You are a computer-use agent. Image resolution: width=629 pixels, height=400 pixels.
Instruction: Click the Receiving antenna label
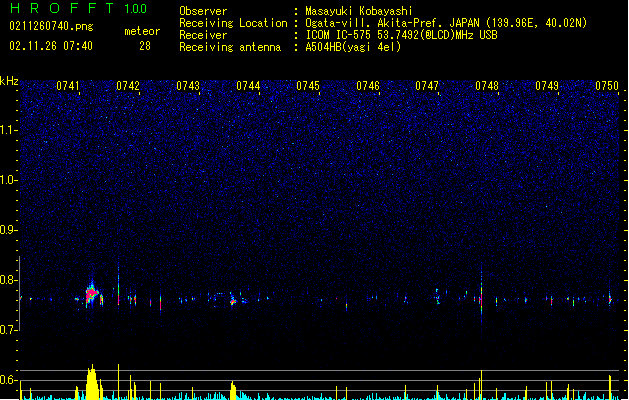[230, 47]
